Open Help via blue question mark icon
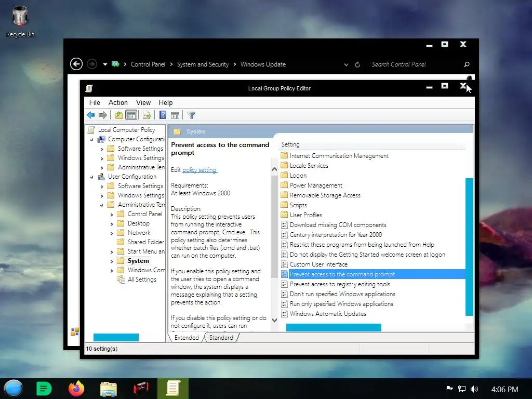This screenshot has height=399, width=532. (x=163, y=115)
